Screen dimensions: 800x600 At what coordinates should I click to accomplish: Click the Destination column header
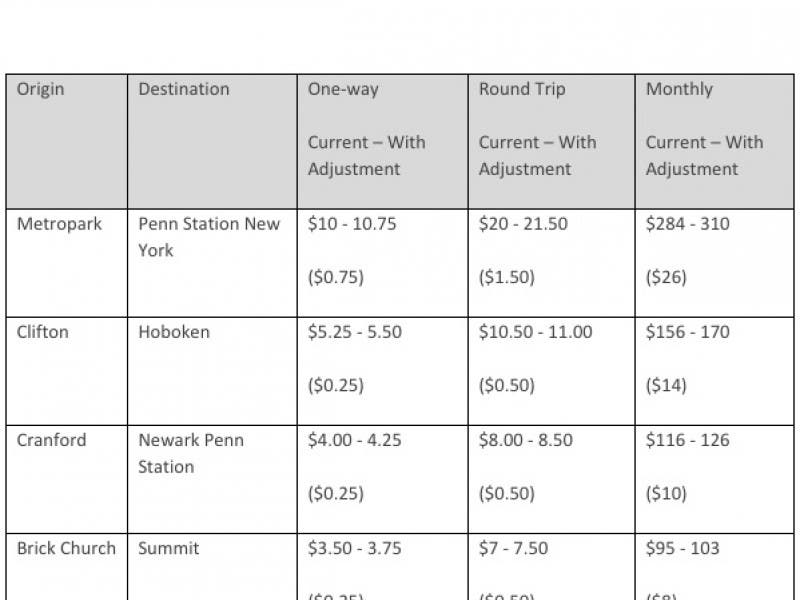[184, 89]
